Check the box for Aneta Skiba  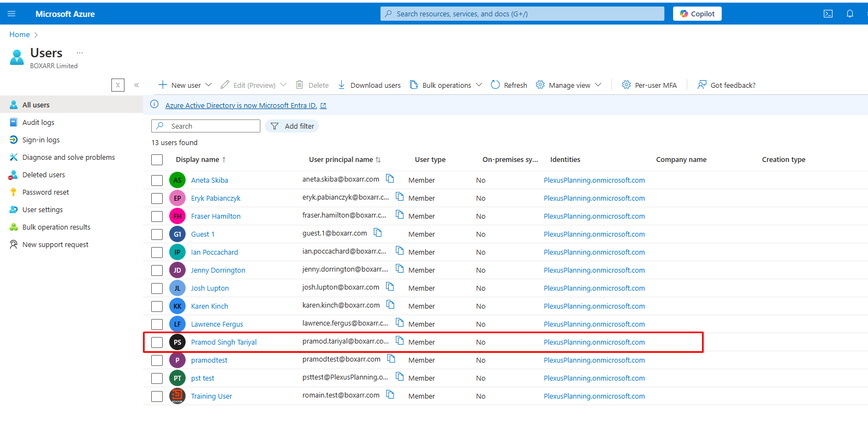[x=157, y=181]
